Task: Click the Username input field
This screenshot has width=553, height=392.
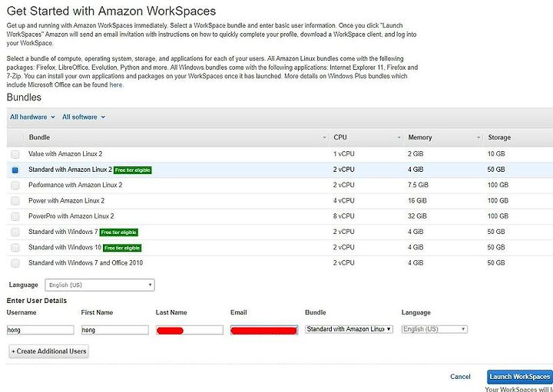Action: (40, 330)
